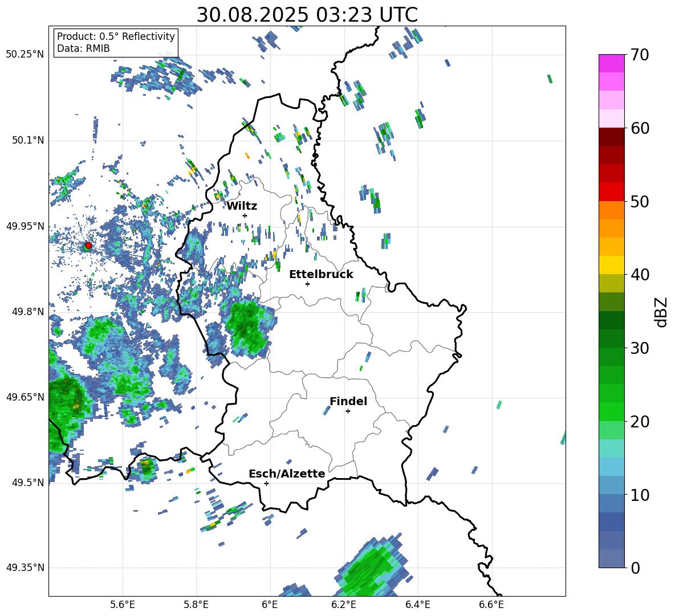Click the 49.35°N latitude label

[x=25, y=568]
